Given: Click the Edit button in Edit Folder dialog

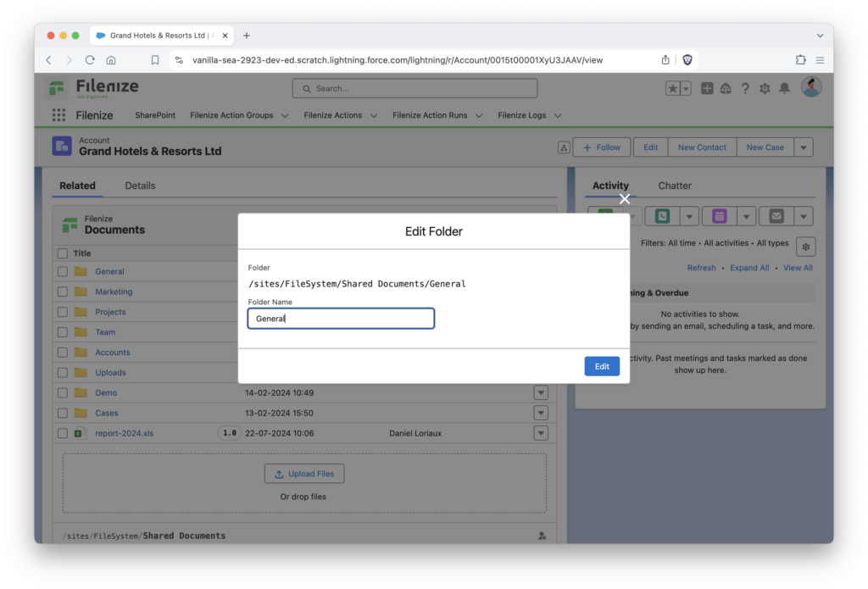Looking at the screenshot, I should pyautogui.click(x=602, y=365).
